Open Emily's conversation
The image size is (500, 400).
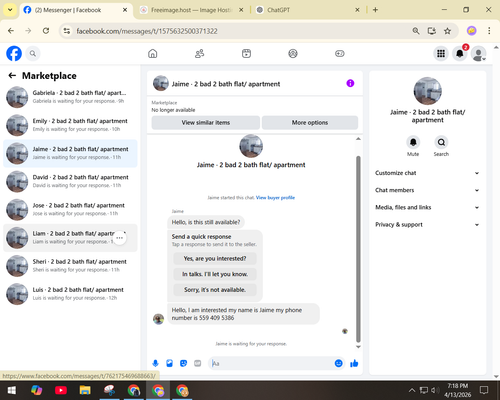(70, 125)
